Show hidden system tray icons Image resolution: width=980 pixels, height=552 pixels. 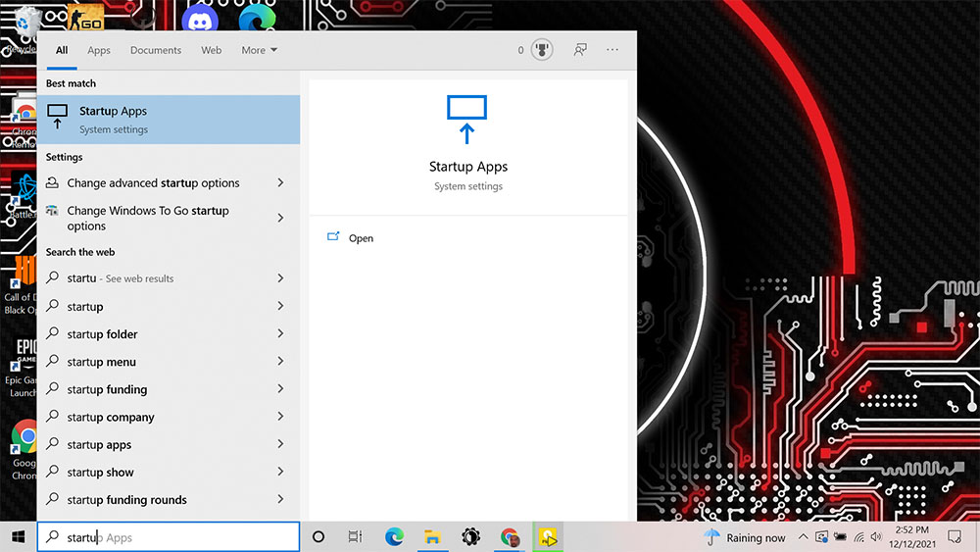point(804,537)
